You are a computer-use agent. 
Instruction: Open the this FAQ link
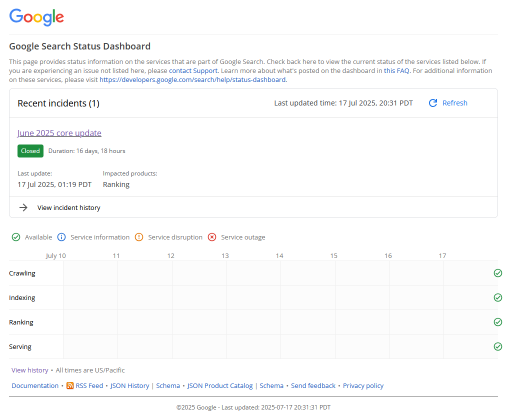coord(396,71)
